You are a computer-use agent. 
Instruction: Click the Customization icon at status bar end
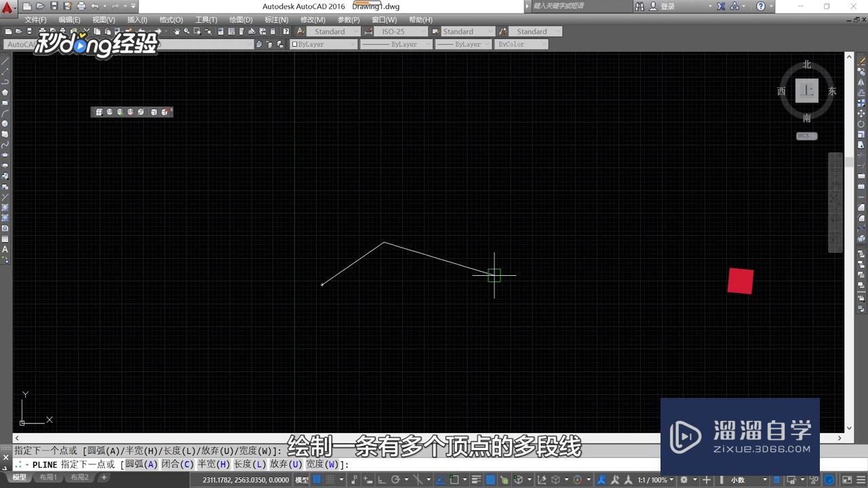coord(861,480)
